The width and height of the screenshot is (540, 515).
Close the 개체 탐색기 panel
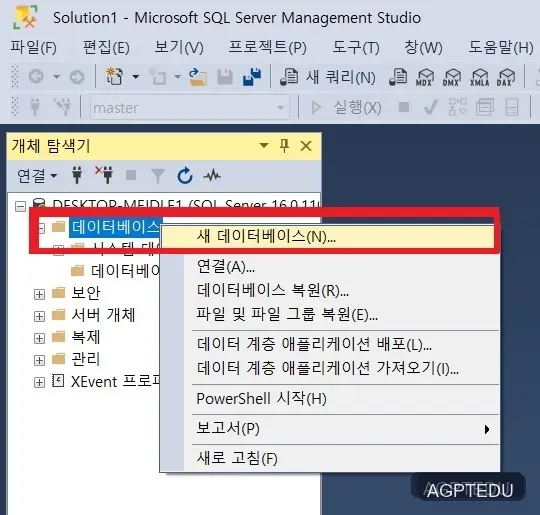306,146
